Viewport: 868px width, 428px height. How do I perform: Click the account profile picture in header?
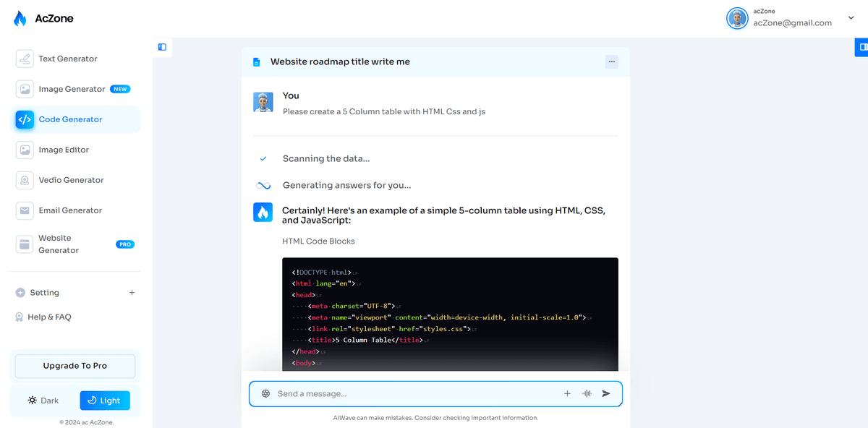(737, 19)
